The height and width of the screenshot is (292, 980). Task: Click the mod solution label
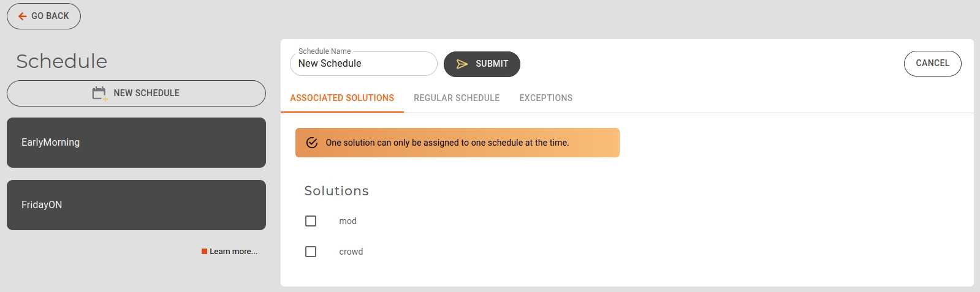[x=348, y=221]
